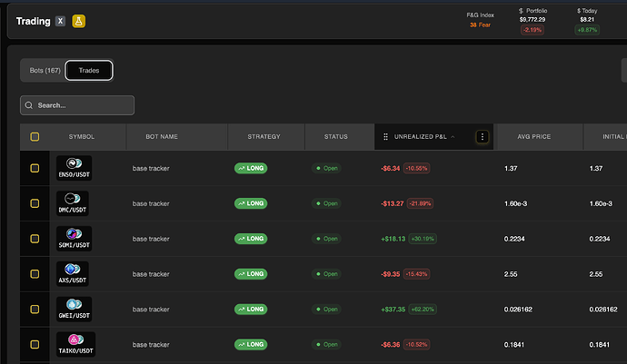This screenshot has width=627, height=364.
Task: Click the F&G Index 38 Fear indicator
Action: point(481,20)
